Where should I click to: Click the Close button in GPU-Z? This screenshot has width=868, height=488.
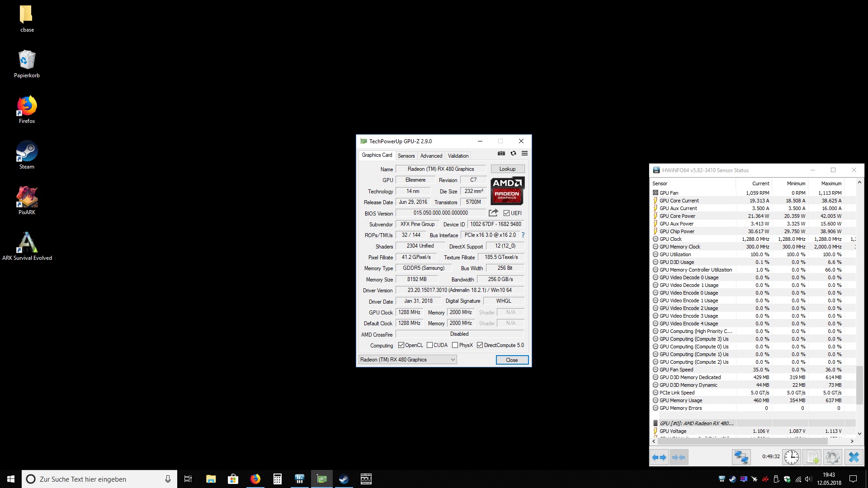pos(512,360)
